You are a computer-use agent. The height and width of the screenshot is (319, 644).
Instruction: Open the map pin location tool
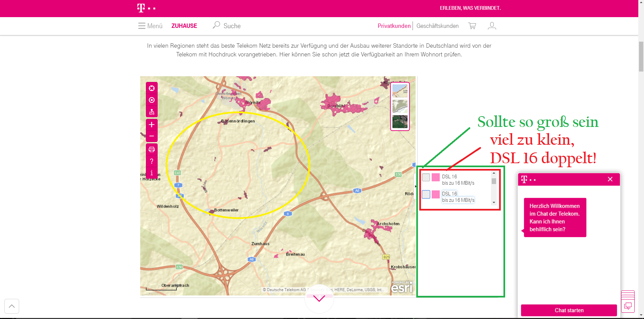[152, 112]
